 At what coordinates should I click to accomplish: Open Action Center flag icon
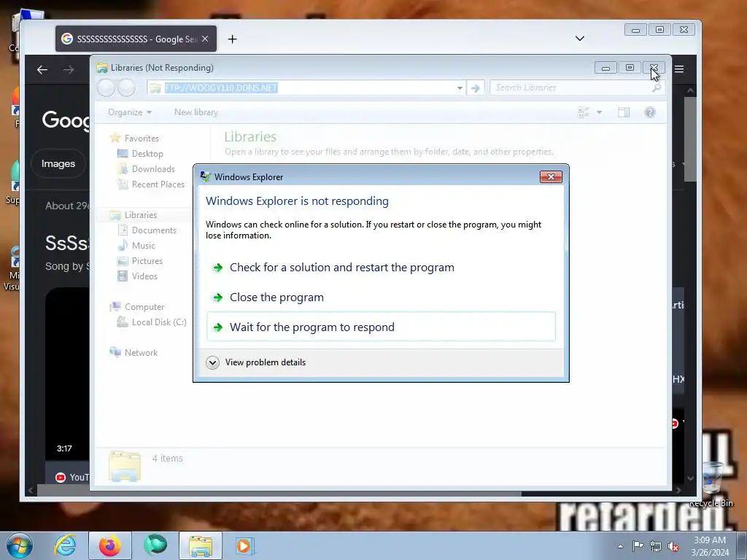click(x=638, y=546)
